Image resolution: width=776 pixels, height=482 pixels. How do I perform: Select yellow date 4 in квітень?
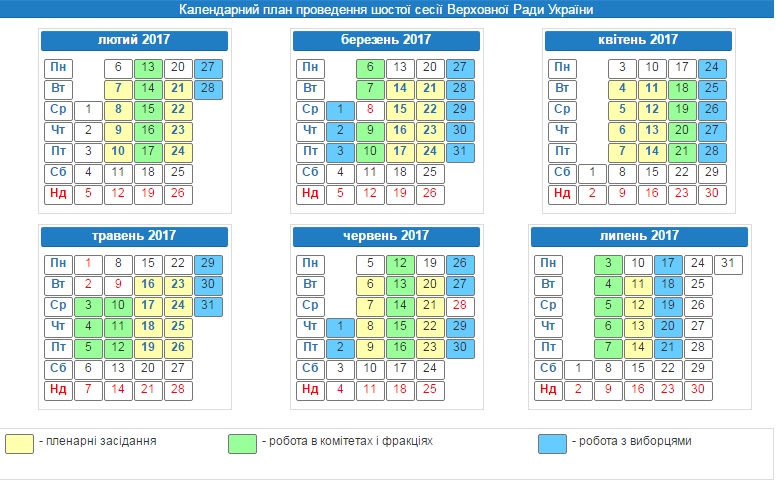coord(622,90)
